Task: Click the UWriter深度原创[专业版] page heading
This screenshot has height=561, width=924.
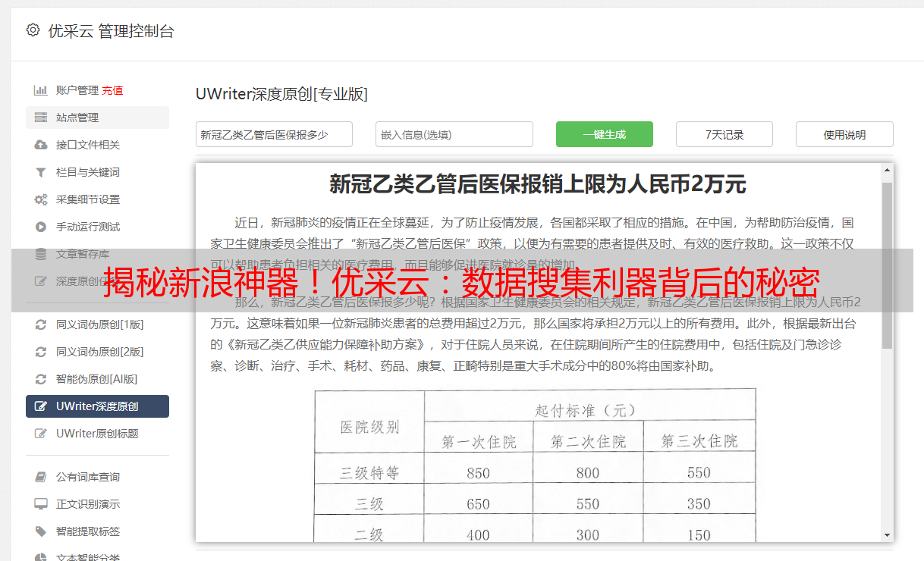Action: coord(281,94)
